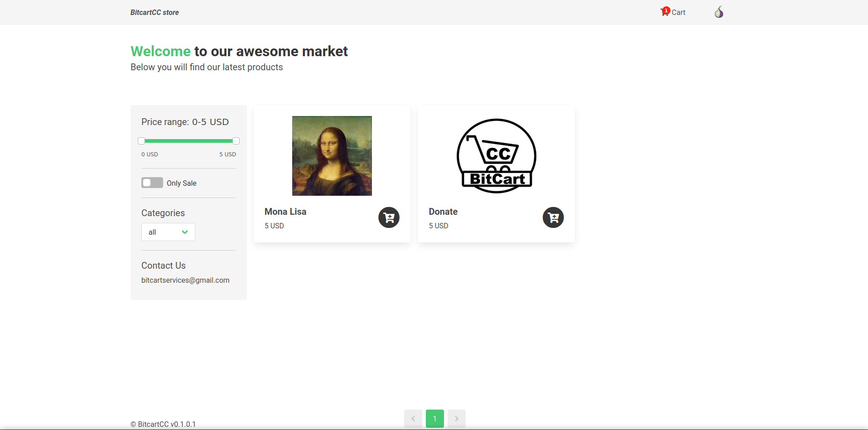Add Donate product to cart
Viewport: 868px width, 430px height.
553,217
